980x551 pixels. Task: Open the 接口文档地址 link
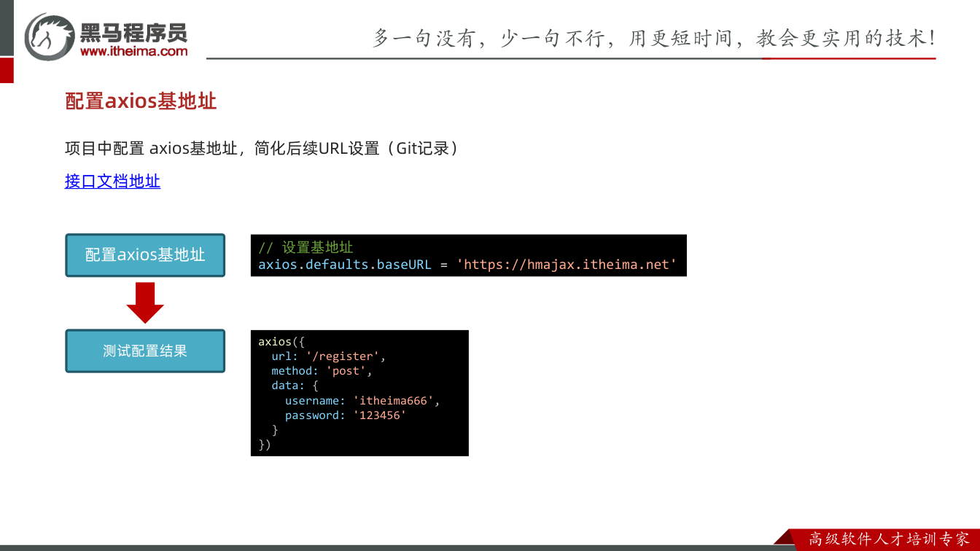pos(112,181)
